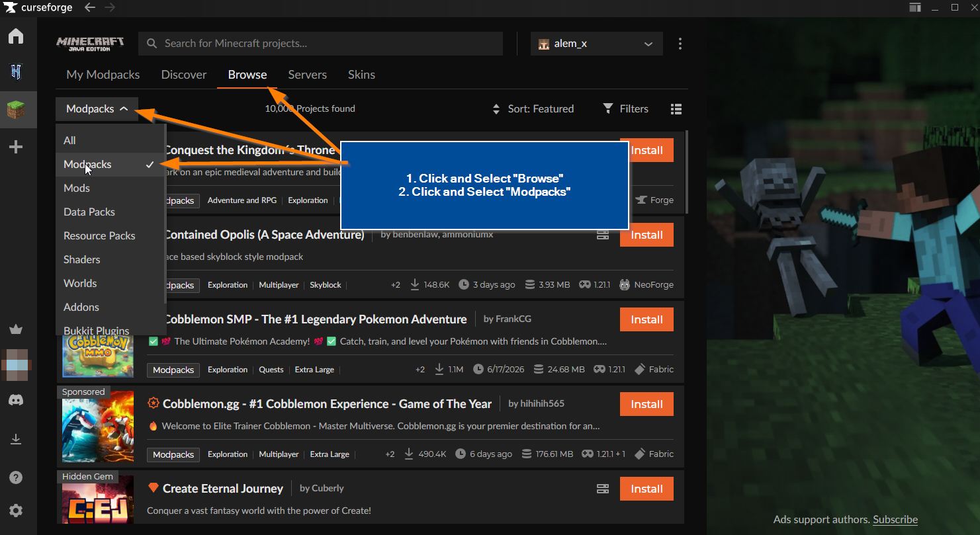Click the Extra Large tag on Cobblemon SMP
Image resolution: width=980 pixels, height=535 pixels.
[314, 370]
